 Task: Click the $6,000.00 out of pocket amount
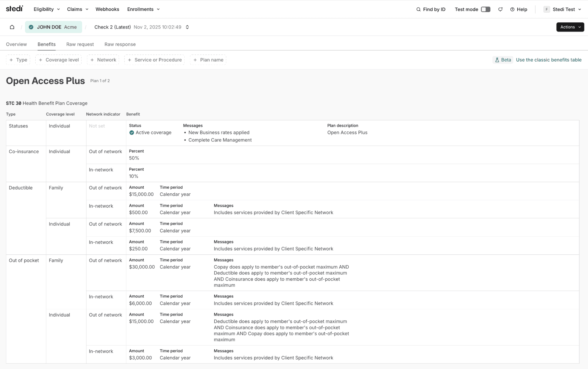click(140, 304)
